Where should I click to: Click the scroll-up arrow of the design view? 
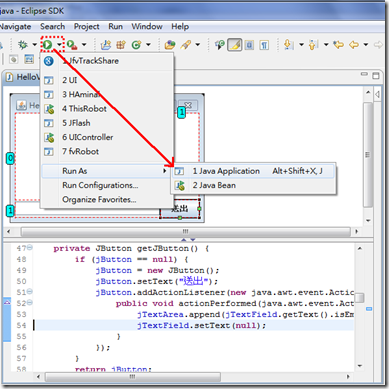(368, 92)
